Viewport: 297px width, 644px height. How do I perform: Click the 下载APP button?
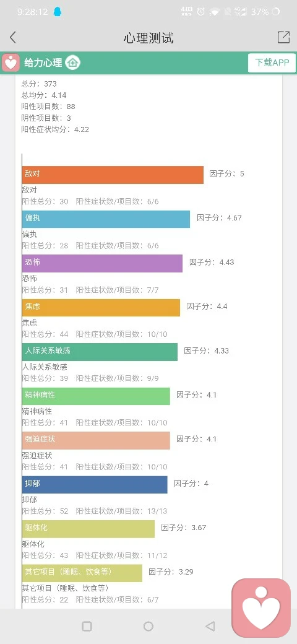click(272, 63)
